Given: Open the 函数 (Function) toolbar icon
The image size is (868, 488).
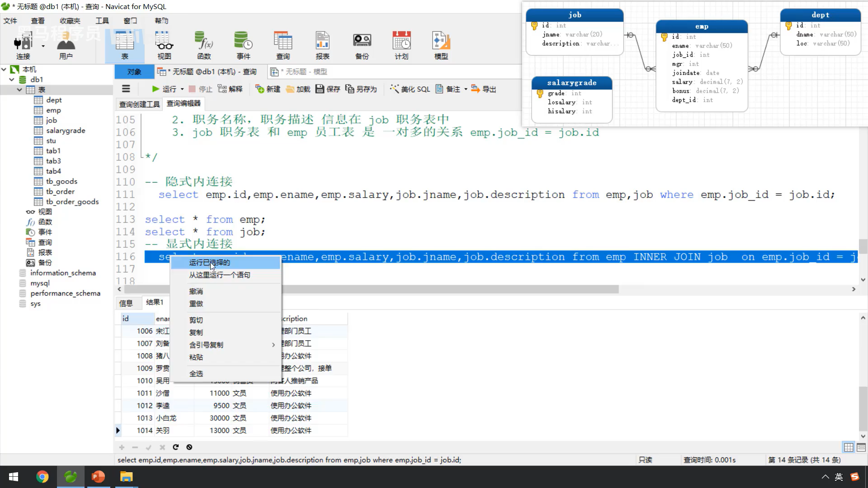Looking at the screenshot, I should pyautogui.click(x=204, y=45).
